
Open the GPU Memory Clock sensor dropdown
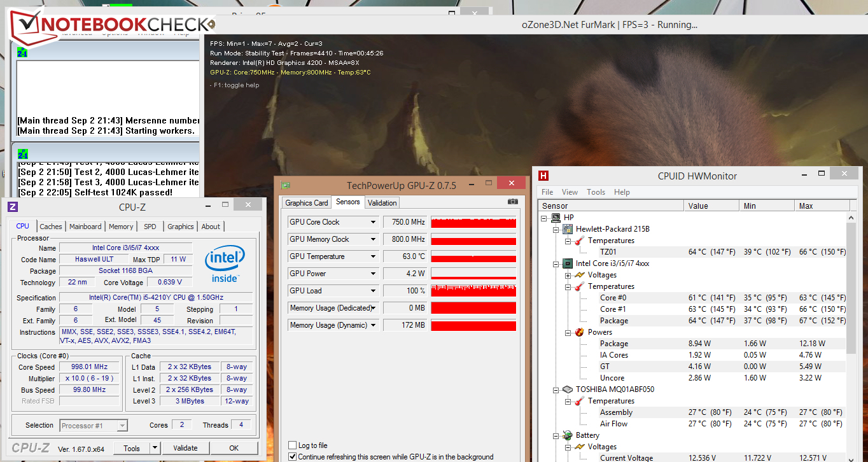tap(374, 239)
